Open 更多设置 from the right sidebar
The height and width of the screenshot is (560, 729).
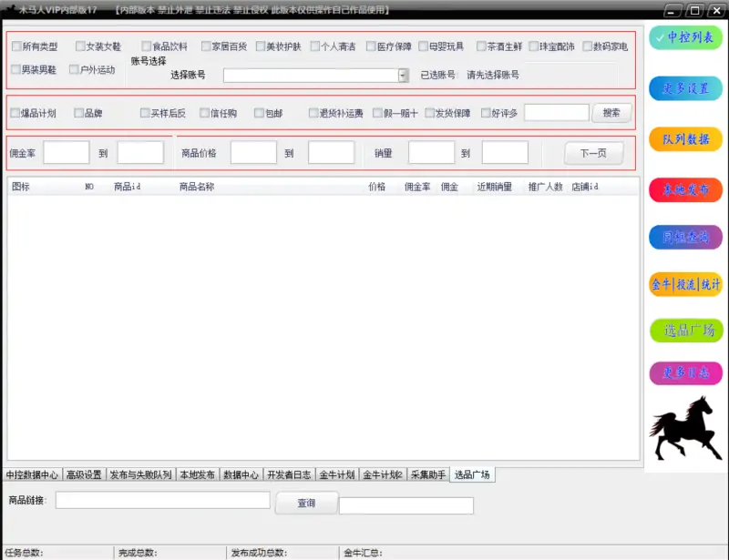(x=685, y=88)
